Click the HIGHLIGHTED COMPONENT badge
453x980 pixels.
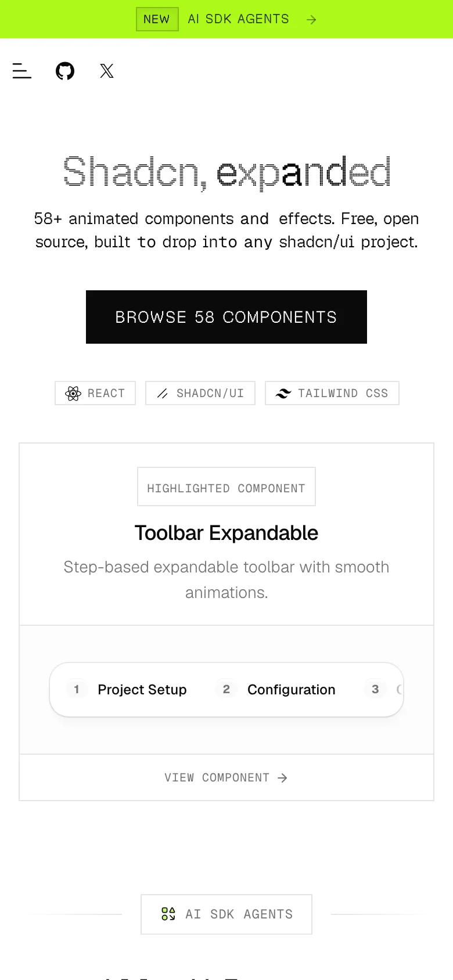[x=226, y=487]
